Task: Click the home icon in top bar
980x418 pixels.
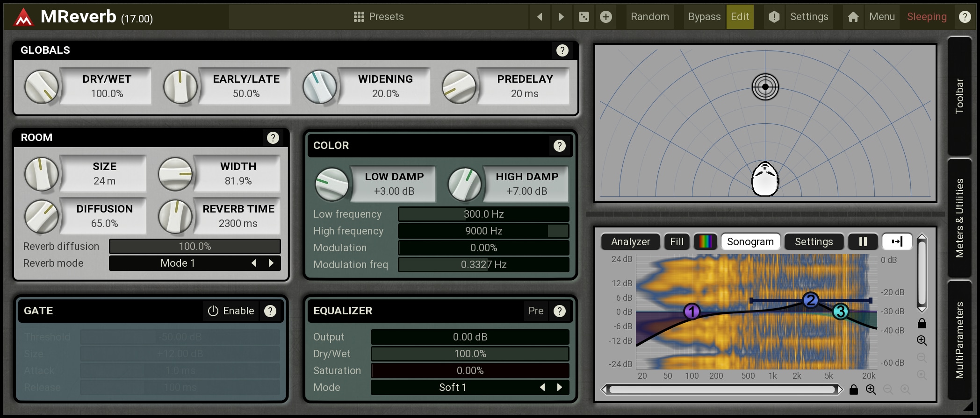Action: (853, 17)
